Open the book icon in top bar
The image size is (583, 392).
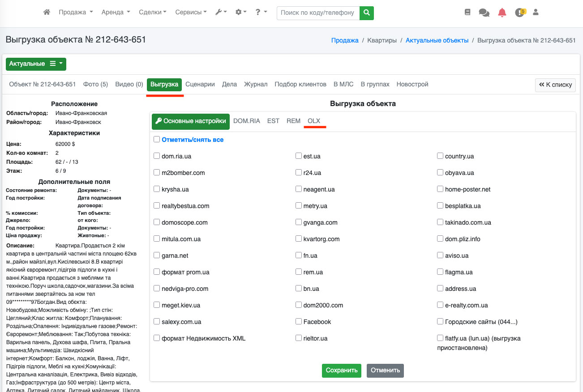pos(467,13)
